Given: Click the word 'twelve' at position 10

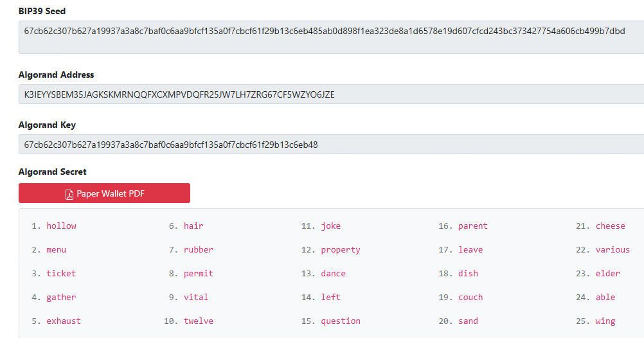Looking at the screenshot, I should click(198, 321).
